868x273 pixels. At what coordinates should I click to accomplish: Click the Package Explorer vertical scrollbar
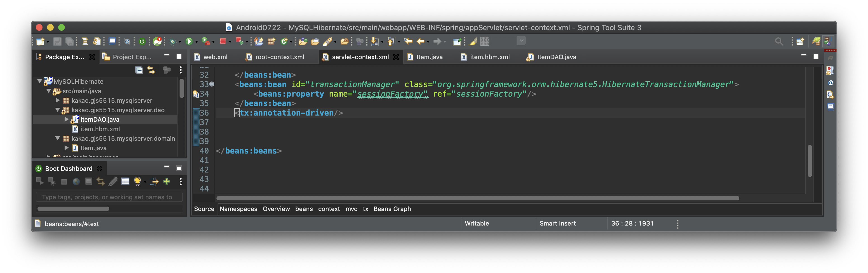pos(181,88)
